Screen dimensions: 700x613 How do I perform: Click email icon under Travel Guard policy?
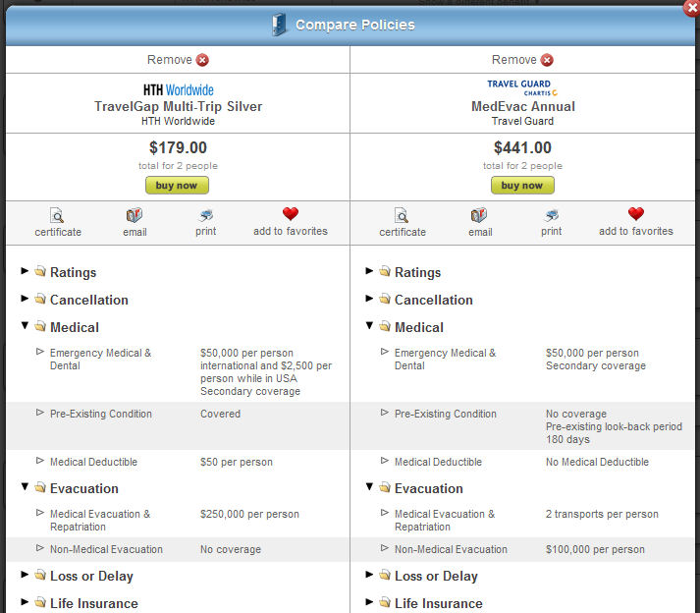coord(479,215)
